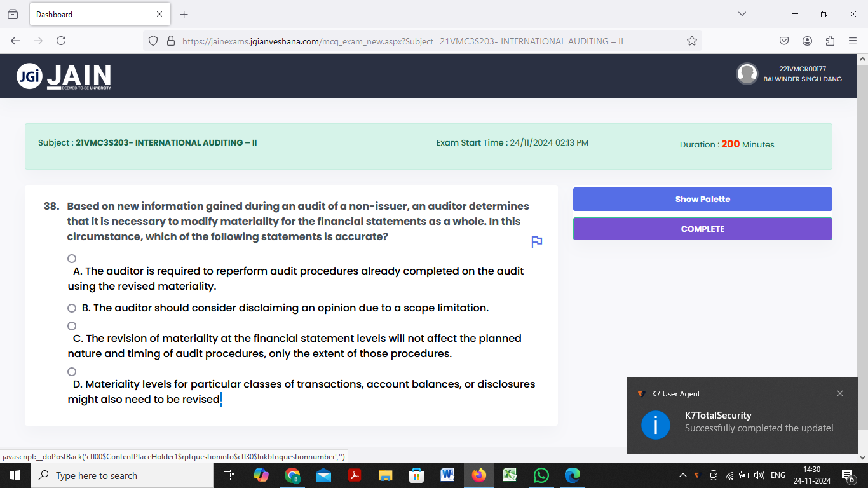The image size is (868, 488).
Task: Open WhatsApp from the taskbar
Action: pos(541,475)
